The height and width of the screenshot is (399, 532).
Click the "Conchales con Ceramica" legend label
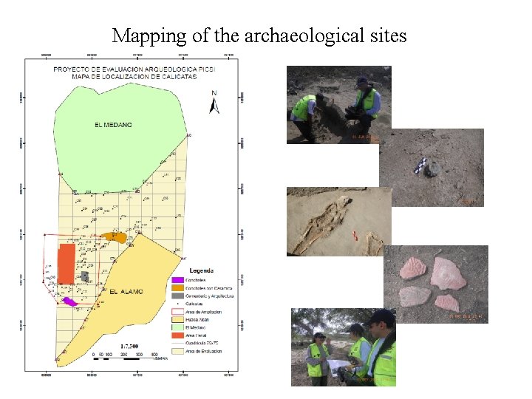click(208, 288)
